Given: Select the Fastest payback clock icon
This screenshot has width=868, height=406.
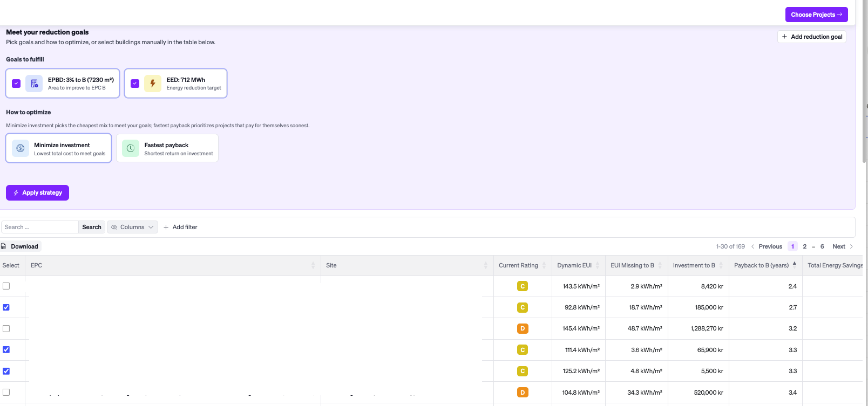Looking at the screenshot, I should [x=131, y=148].
